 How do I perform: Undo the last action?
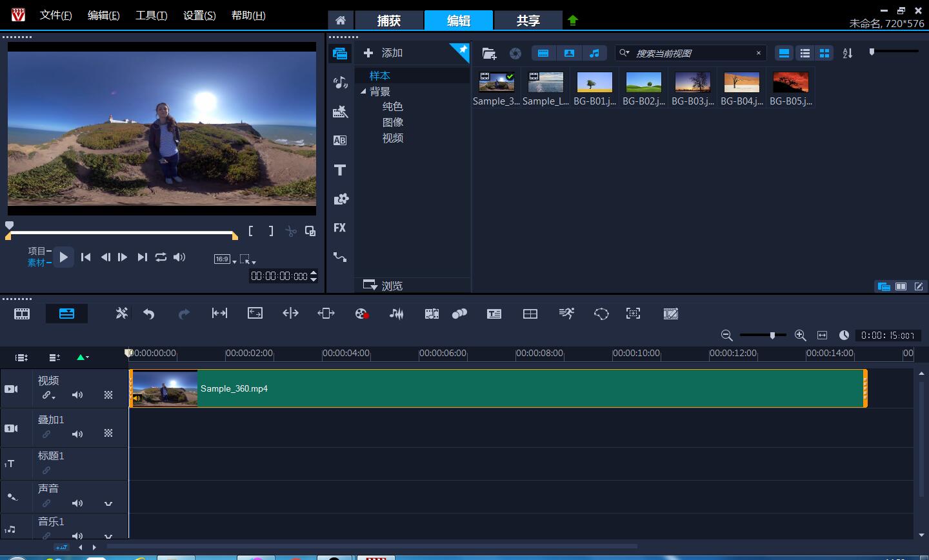click(149, 314)
